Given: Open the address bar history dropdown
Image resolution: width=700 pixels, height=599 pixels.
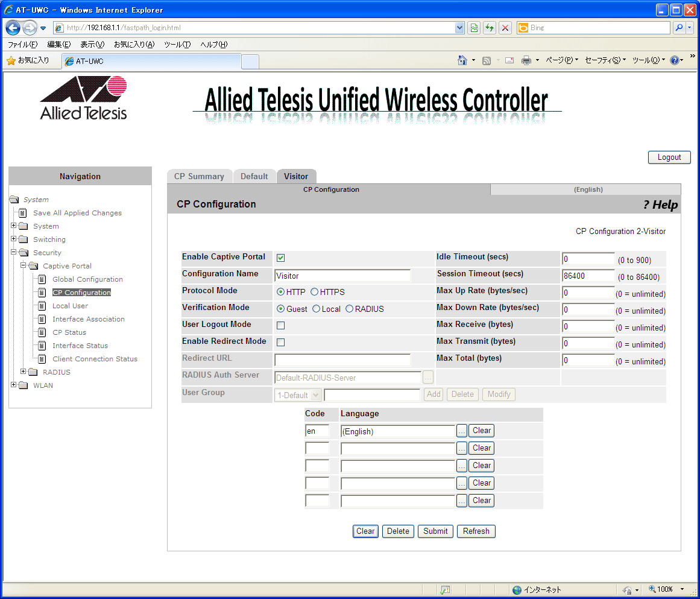Looking at the screenshot, I should 459,28.
